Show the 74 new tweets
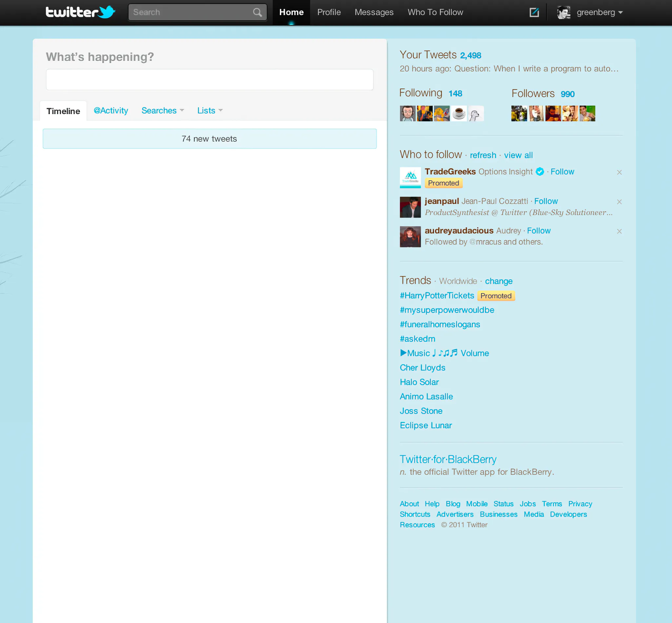 coord(209,139)
